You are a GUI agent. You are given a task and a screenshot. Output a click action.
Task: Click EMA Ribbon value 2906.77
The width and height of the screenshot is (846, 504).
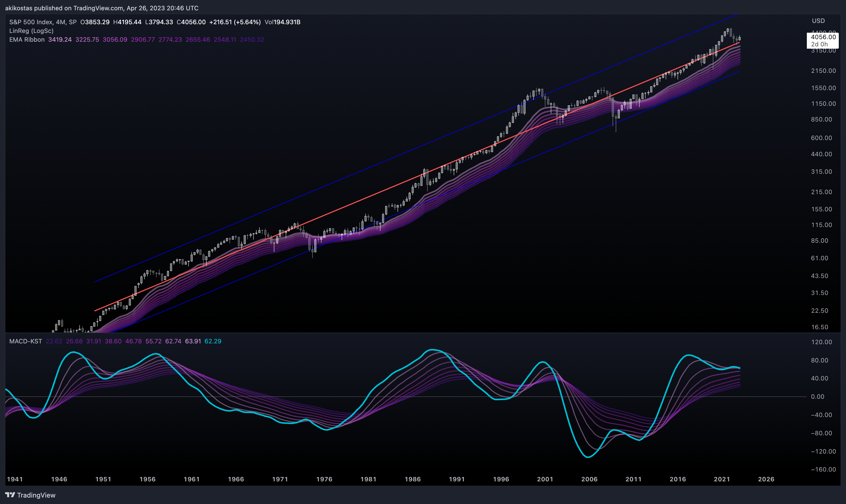tap(143, 40)
